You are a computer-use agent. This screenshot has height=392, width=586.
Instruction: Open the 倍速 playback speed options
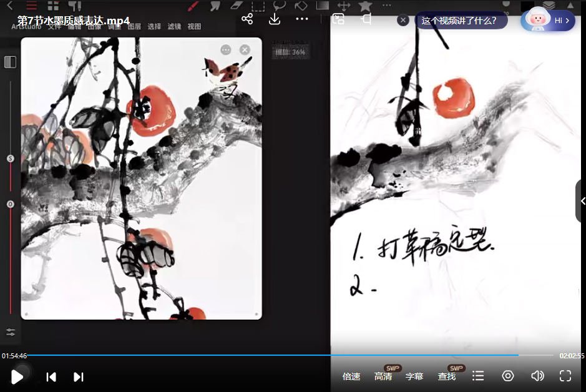351,376
